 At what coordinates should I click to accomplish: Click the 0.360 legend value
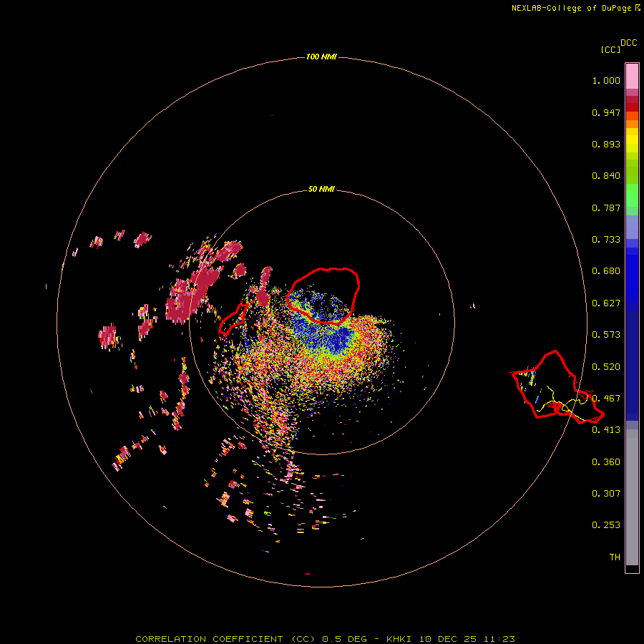[606, 462]
